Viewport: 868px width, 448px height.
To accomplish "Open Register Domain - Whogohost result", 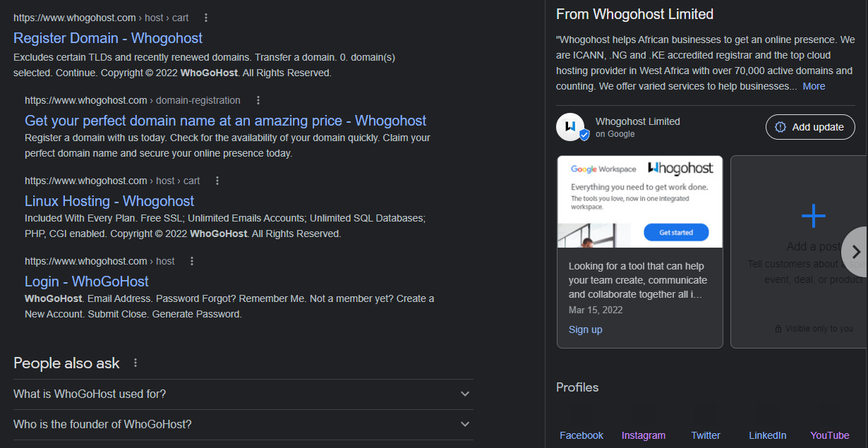I will (x=108, y=38).
